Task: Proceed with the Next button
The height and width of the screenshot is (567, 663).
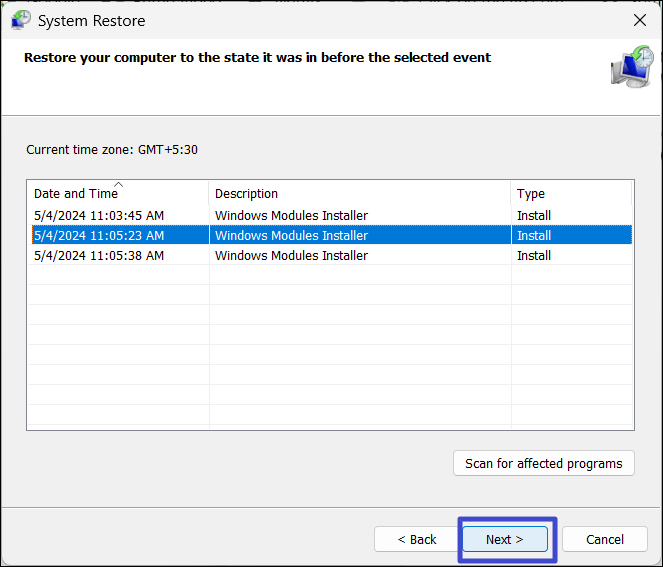Action: [504, 539]
